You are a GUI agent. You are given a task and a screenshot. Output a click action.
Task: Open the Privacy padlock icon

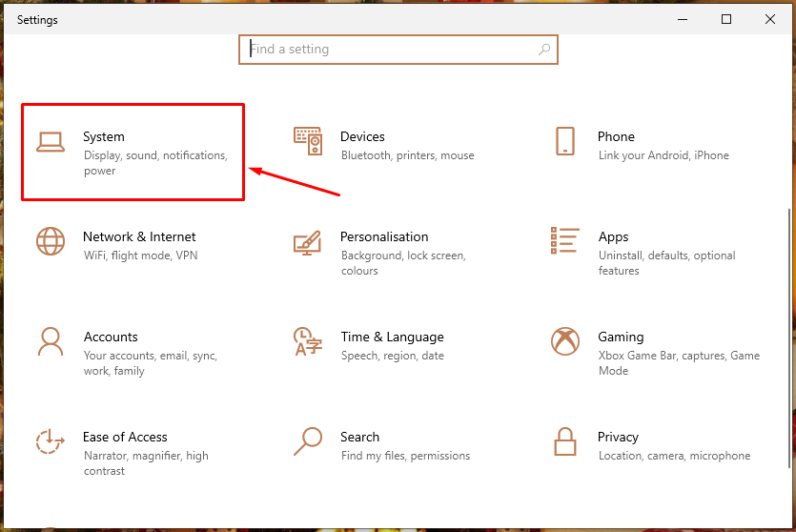coord(565,441)
